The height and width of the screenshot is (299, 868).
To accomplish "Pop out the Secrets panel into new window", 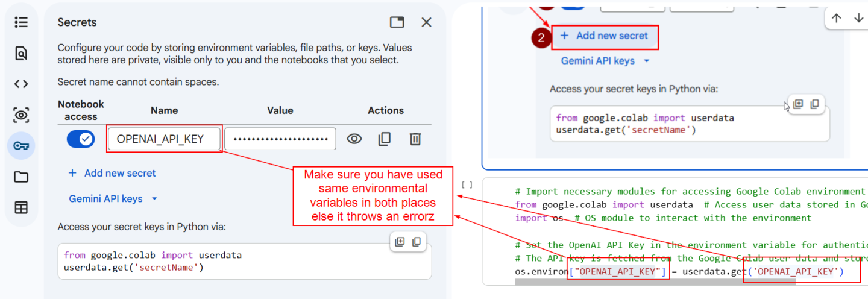I will [397, 22].
